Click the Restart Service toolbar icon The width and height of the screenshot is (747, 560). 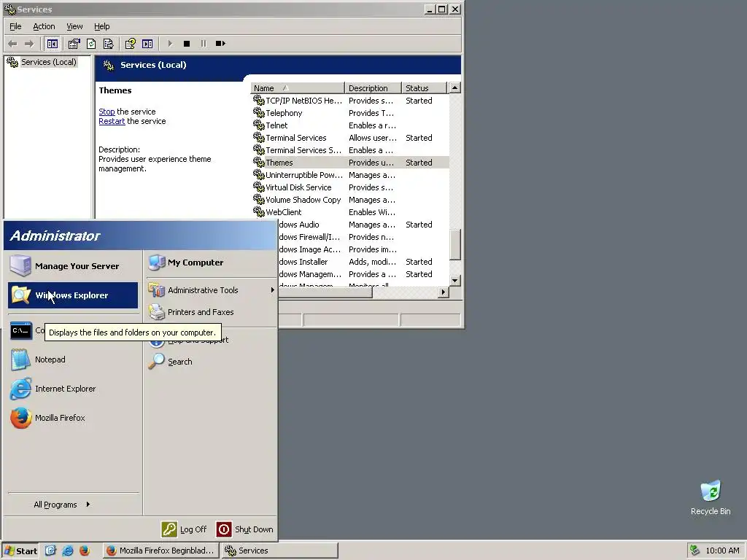(x=220, y=44)
